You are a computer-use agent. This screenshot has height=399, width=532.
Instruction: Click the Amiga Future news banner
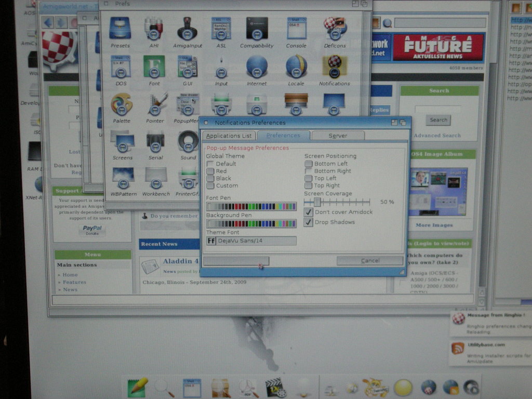(438, 47)
